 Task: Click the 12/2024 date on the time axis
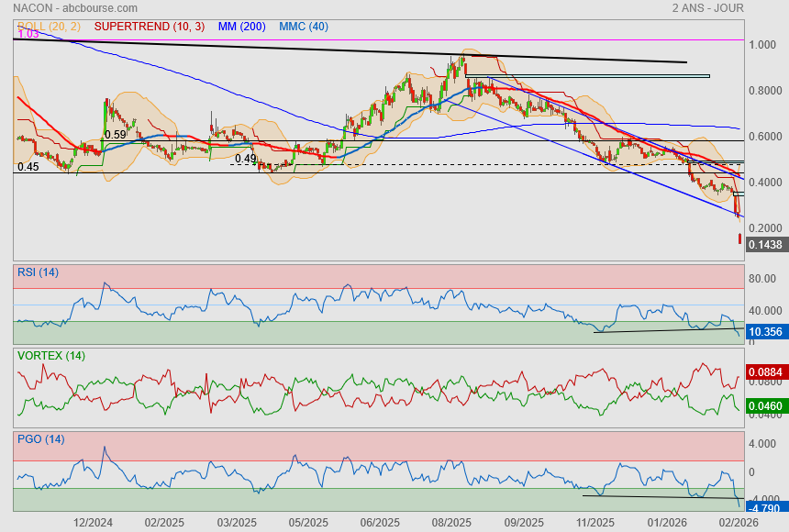tap(93, 522)
